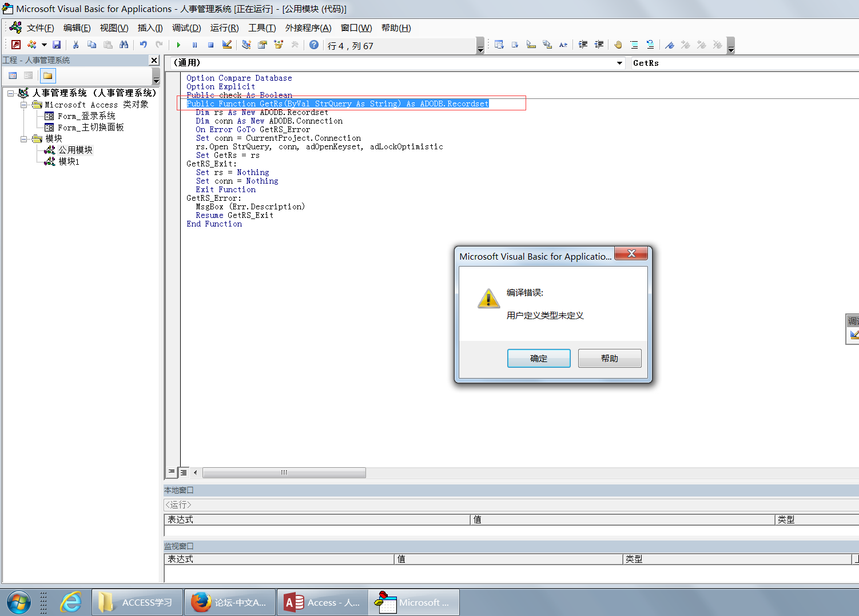Image resolution: width=859 pixels, height=616 pixels.
Task: Select 模块1 in the project tree
Action: point(69,162)
